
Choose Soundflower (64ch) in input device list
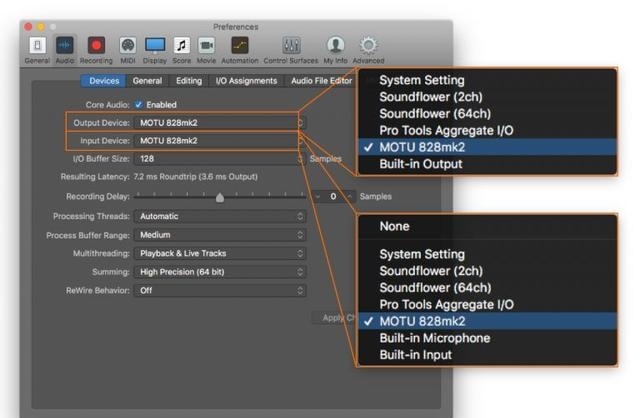pos(487,287)
